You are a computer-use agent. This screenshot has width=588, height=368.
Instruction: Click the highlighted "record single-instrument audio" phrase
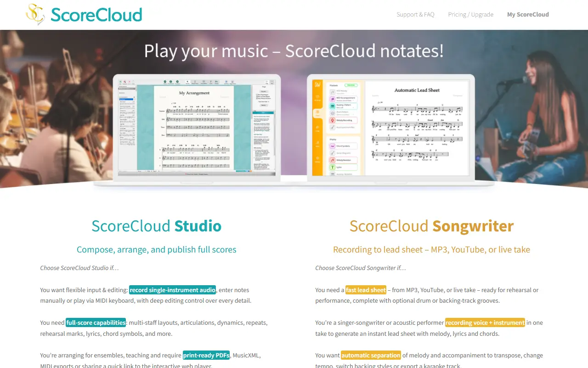click(x=173, y=290)
